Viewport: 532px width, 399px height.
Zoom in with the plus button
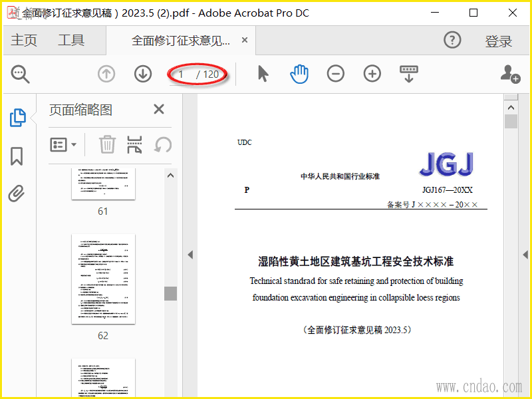click(x=372, y=74)
